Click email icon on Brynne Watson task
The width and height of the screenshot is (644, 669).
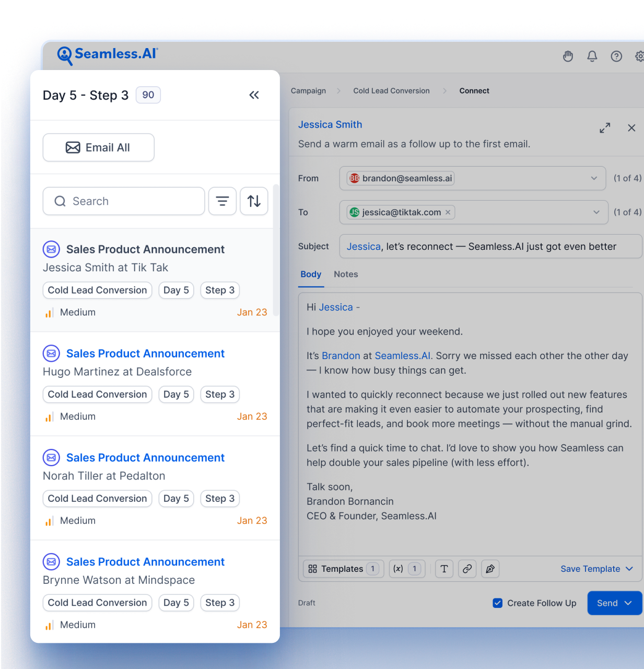point(51,562)
